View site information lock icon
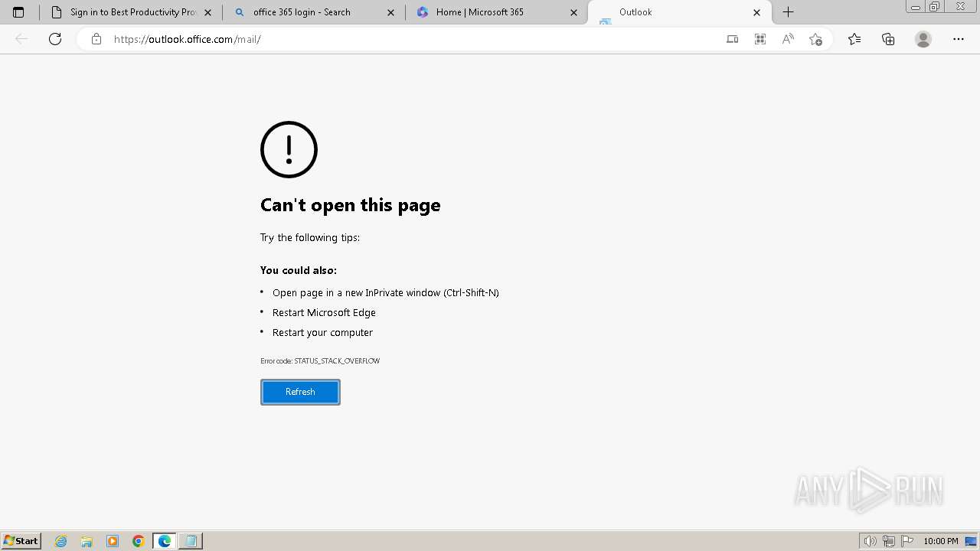The width and height of the screenshot is (980, 551). pyautogui.click(x=96, y=39)
